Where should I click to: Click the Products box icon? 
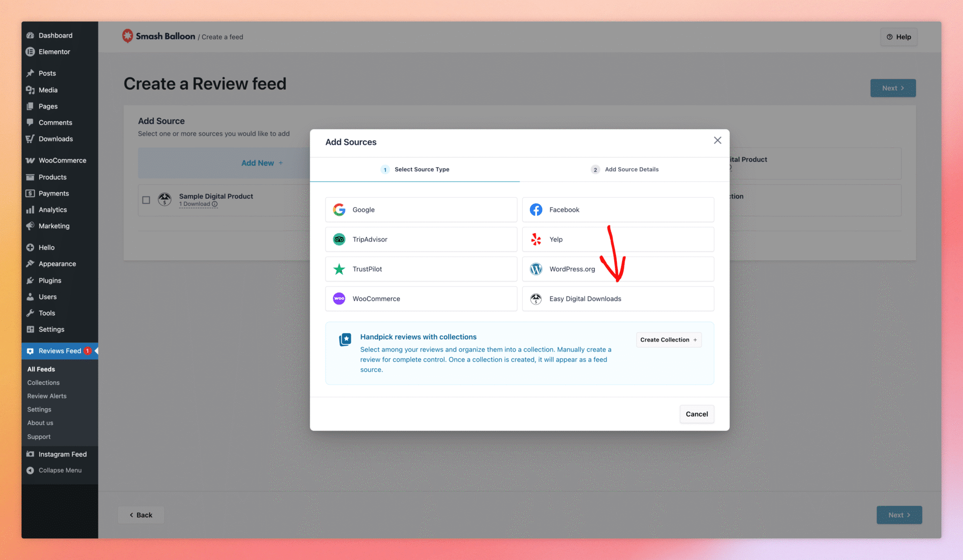pos(30,177)
